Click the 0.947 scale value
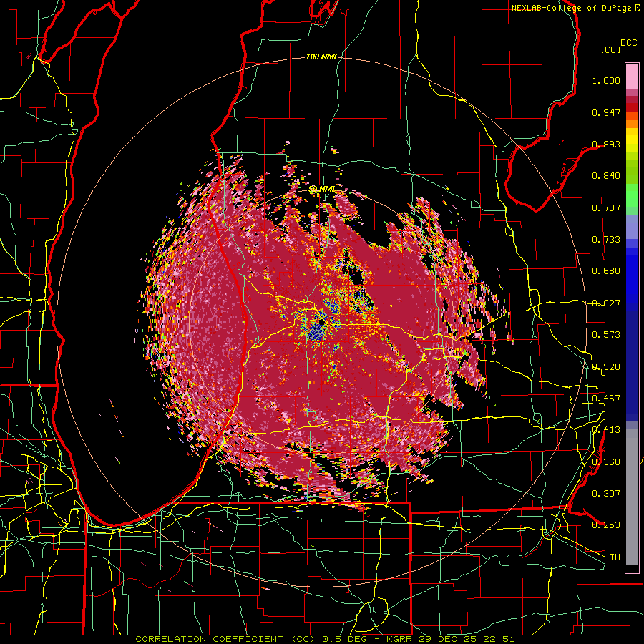Viewport: 644px width, 644px height. coord(606,112)
